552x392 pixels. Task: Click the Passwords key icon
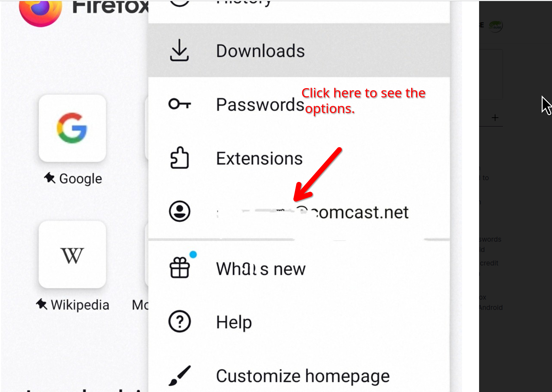coord(180,104)
